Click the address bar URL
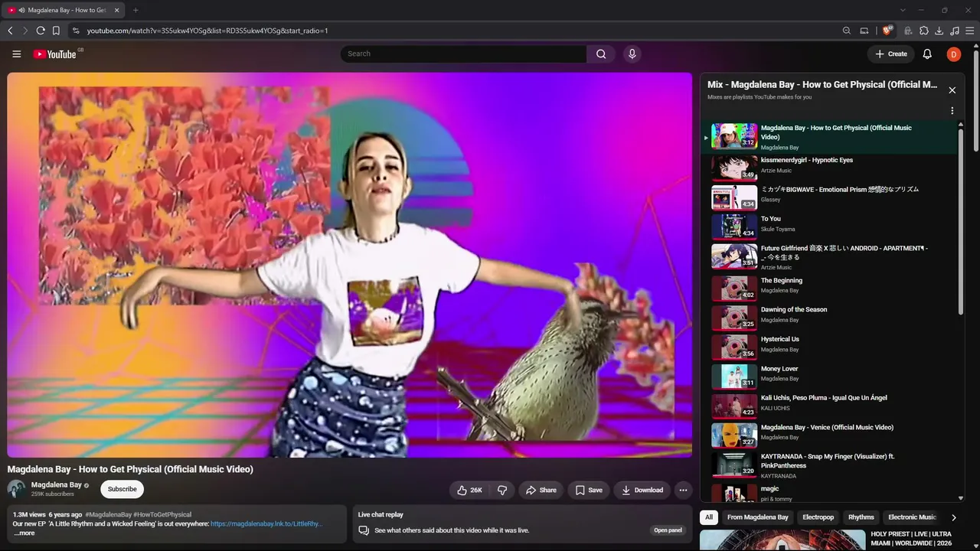Viewport: 980px width, 551px height. (207, 31)
